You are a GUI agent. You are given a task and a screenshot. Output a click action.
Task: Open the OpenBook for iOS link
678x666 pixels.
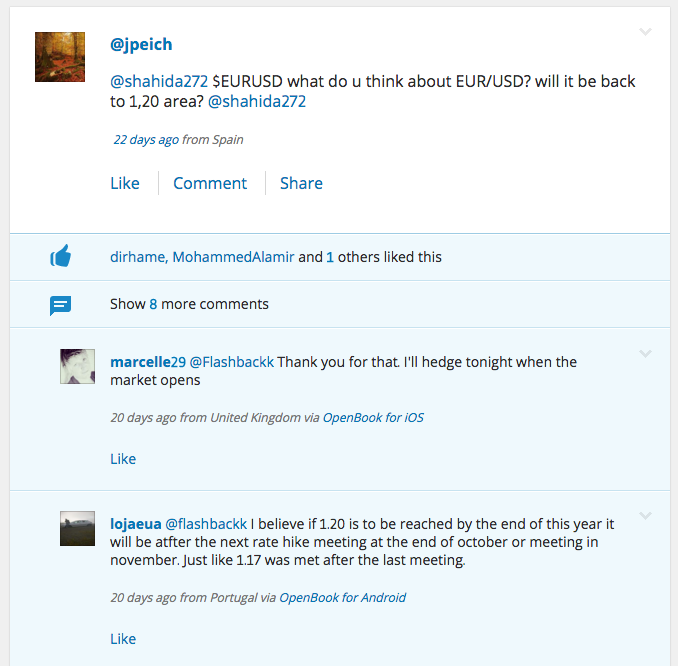(x=373, y=418)
